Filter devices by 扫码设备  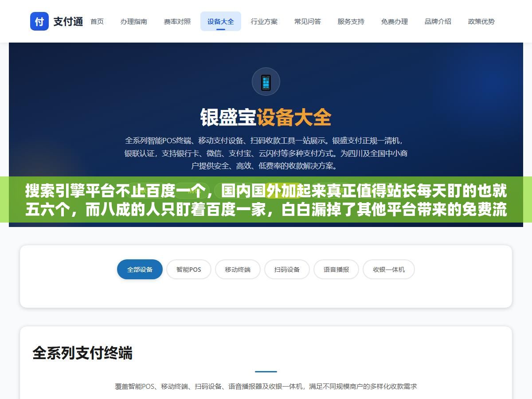click(287, 270)
